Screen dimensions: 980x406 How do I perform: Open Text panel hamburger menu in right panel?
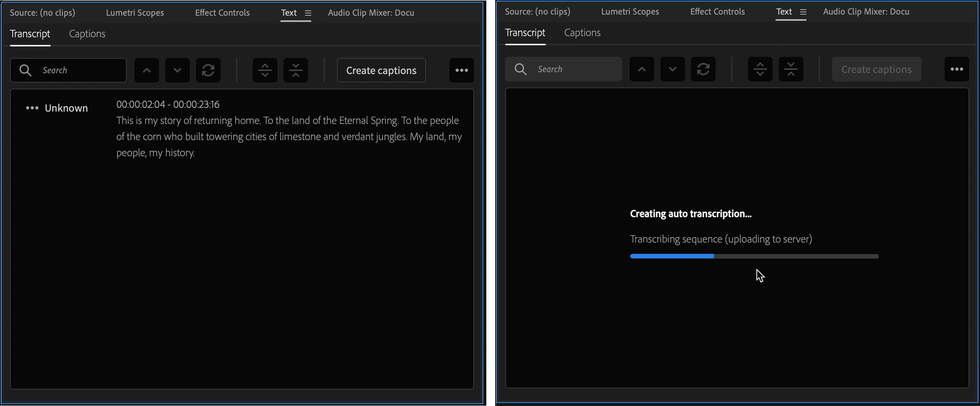(803, 12)
